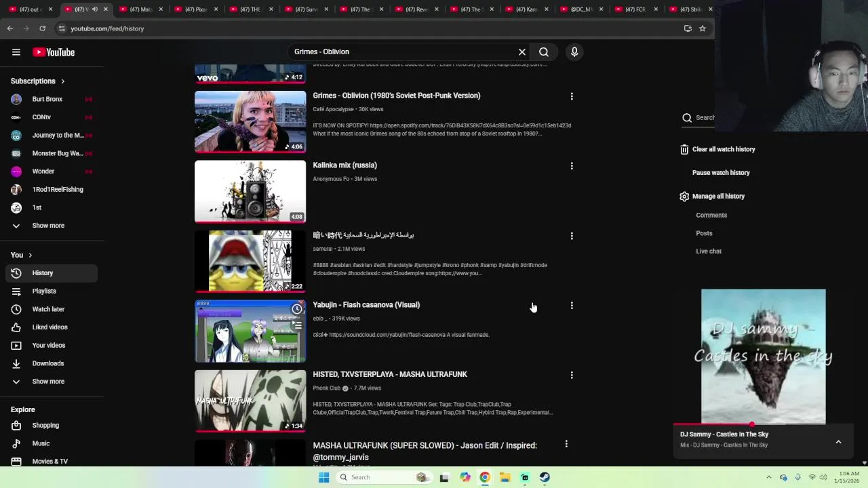Click DJ Sammy Castles in the sky miniplayer
This screenshot has height=488, width=868.
tap(763, 357)
